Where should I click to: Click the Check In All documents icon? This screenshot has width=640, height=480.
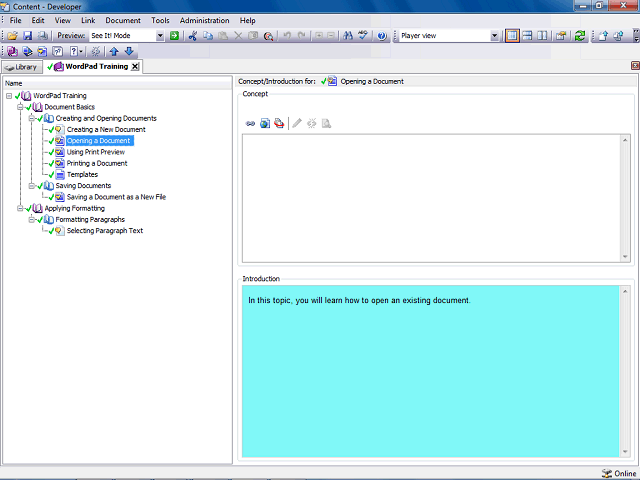618,36
